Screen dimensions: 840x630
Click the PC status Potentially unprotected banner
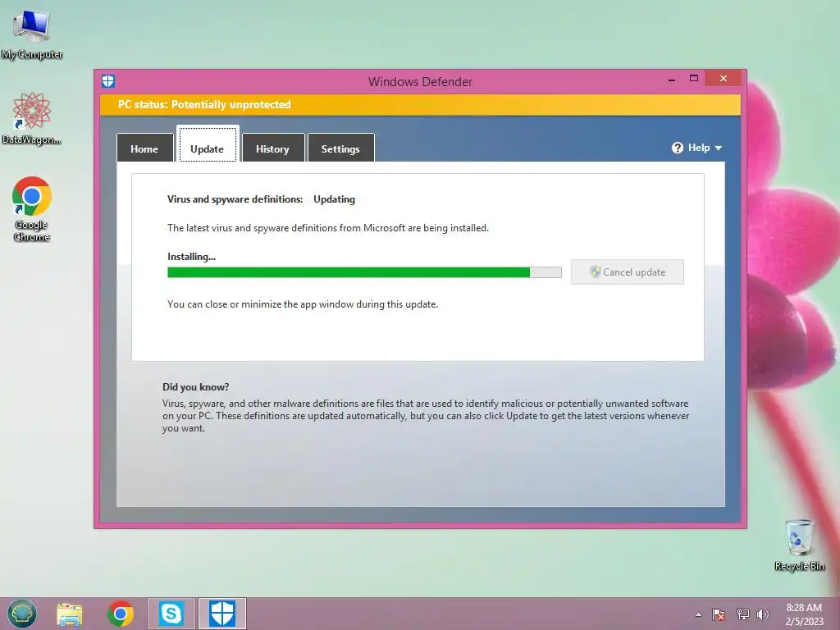(x=420, y=104)
